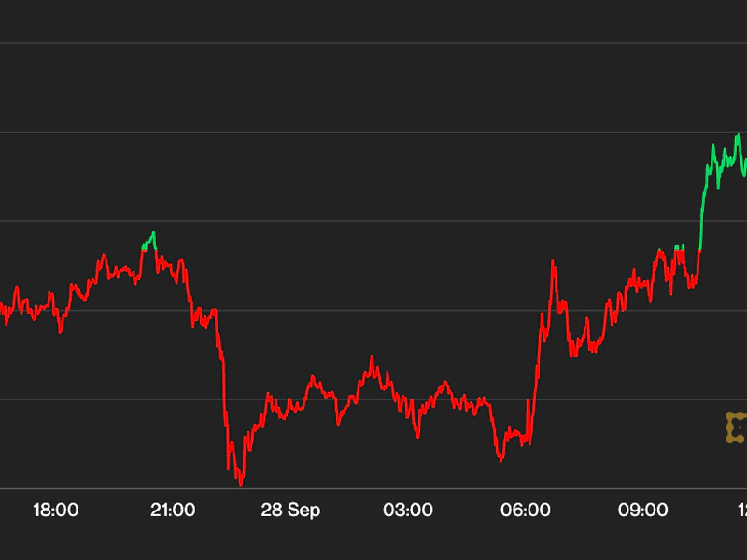Click the lowest red trough after 21:00
The width and height of the screenshot is (747, 560).
[x=241, y=483]
